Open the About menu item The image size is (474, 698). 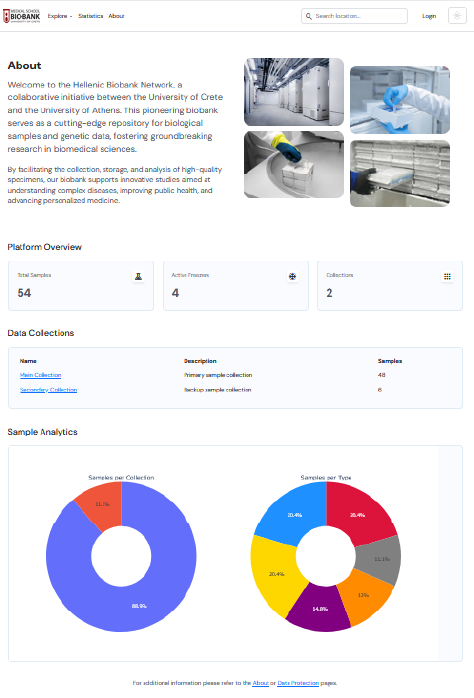tap(116, 16)
